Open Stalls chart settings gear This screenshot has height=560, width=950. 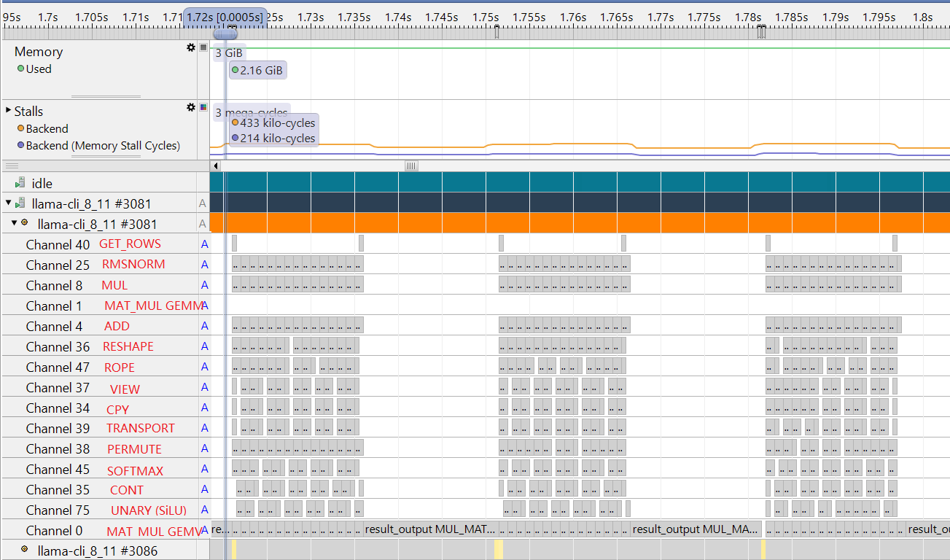191,107
